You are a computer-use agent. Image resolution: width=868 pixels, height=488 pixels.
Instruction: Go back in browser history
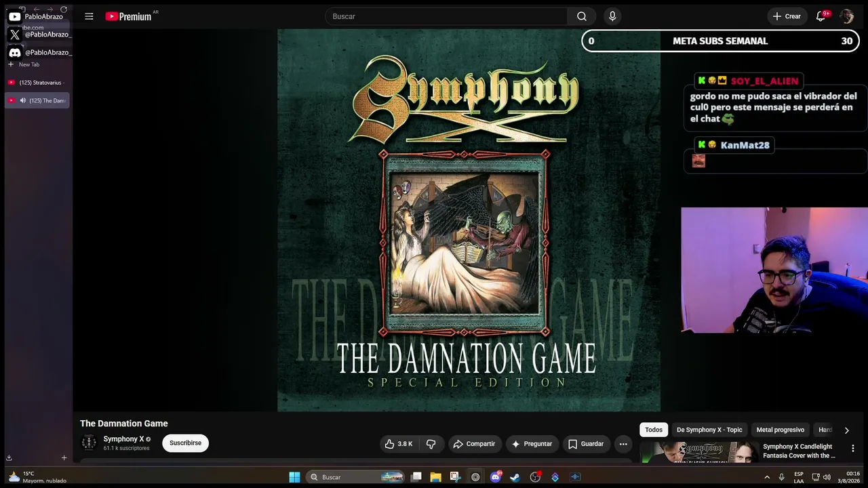[x=35, y=9]
